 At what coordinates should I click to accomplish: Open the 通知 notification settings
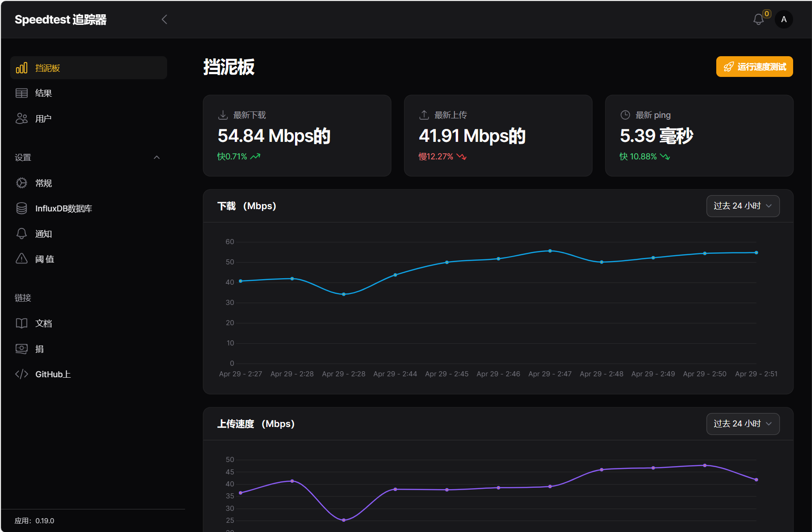coord(43,234)
